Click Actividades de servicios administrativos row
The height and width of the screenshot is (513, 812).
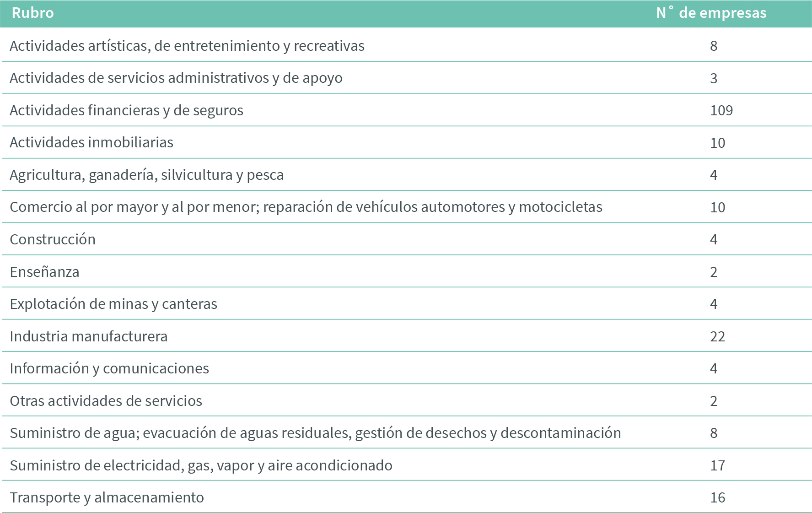(176, 78)
